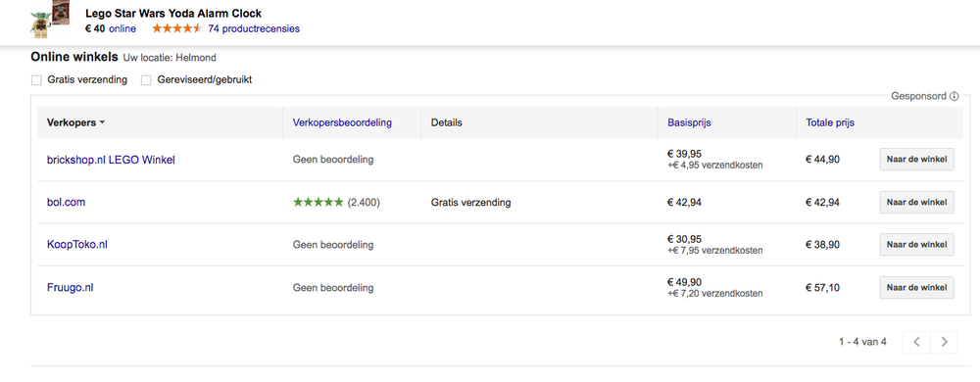This screenshot has height=382, width=980.
Task: Go to next results page arrow
Action: [x=945, y=342]
